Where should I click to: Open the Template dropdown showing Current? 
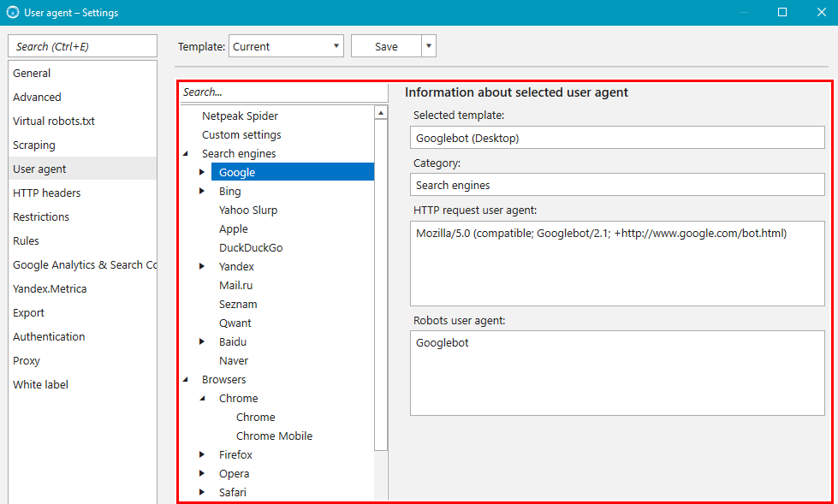pyautogui.click(x=286, y=46)
